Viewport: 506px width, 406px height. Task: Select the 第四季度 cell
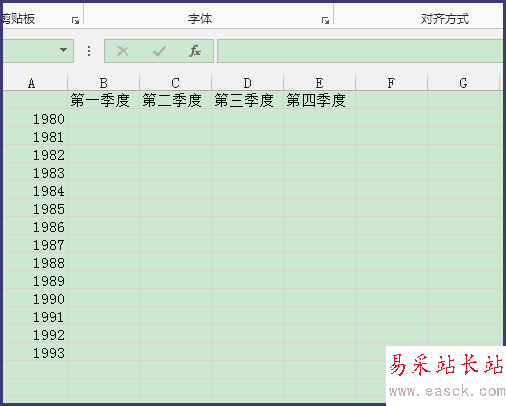[319, 100]
